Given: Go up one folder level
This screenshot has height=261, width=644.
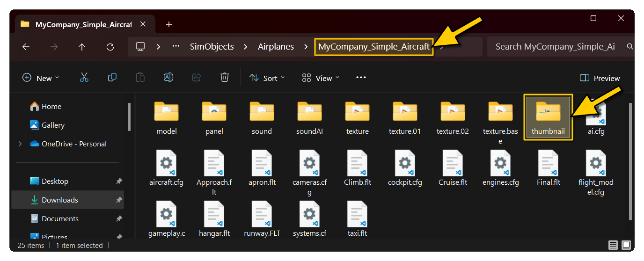Looking at the screenshot, I should point(82,47).
